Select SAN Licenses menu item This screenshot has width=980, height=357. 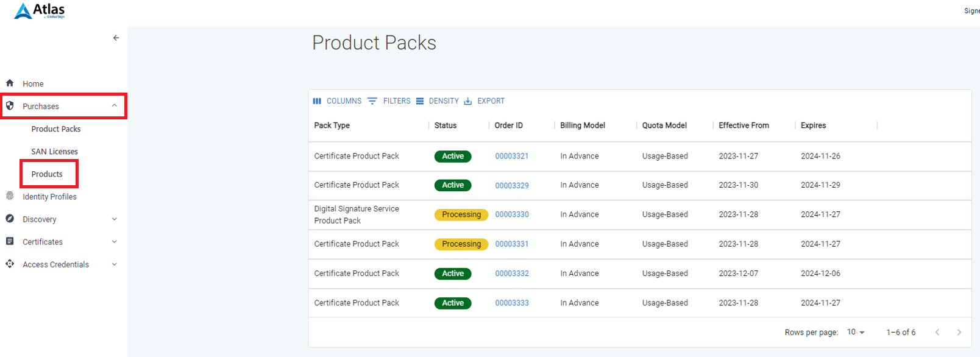coord(55,152)
